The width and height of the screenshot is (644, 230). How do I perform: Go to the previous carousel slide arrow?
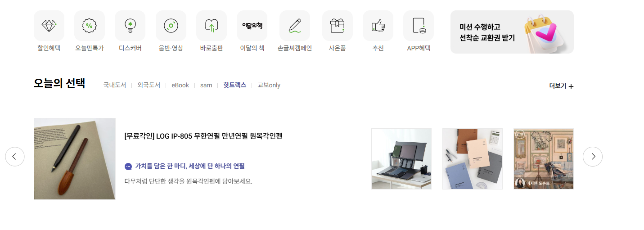click(15, 157)
